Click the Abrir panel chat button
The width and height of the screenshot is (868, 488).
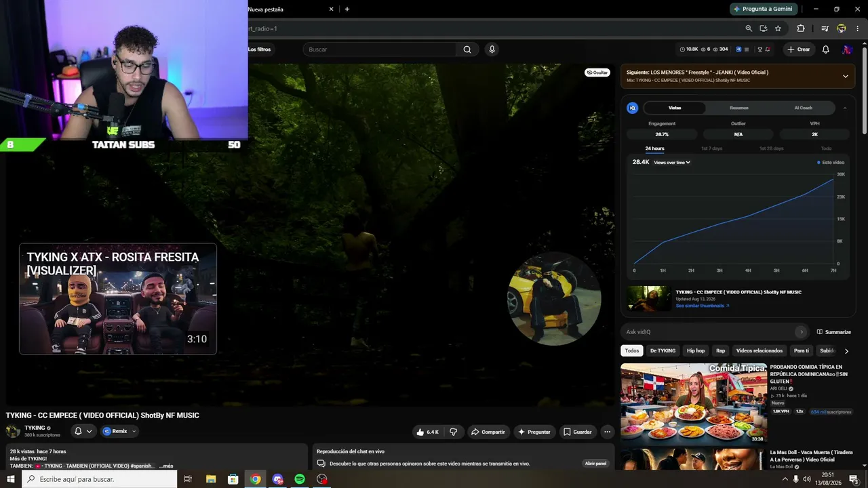(x=595, y=464)
